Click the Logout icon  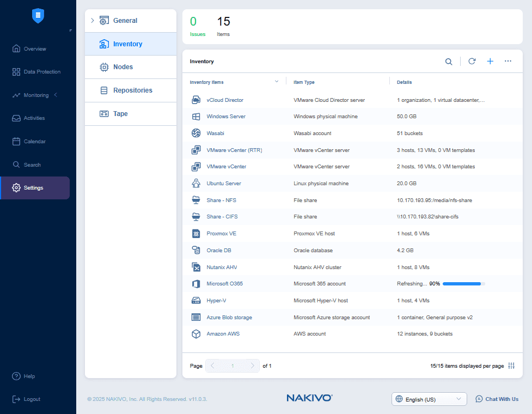(x=16, y=399)
